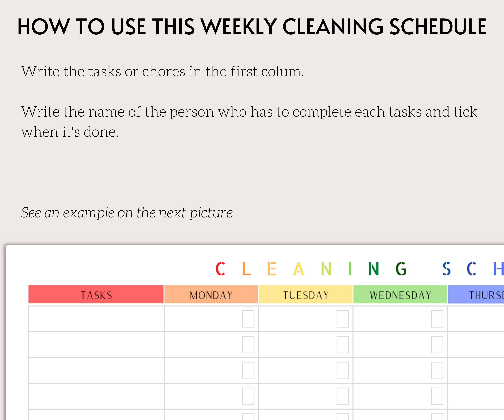Check the fourth row Wednesday checkbox
The image size is (504, 420).
pos(437,396)
